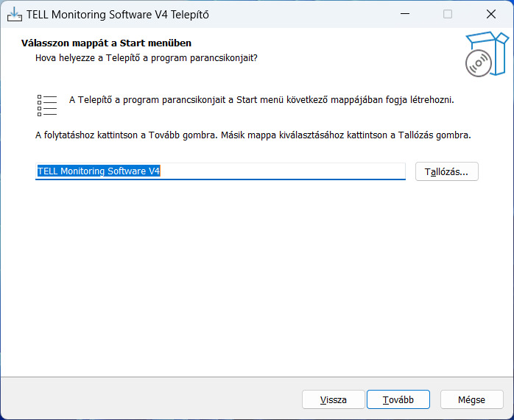Minimize the installer window

pos(405,14)
